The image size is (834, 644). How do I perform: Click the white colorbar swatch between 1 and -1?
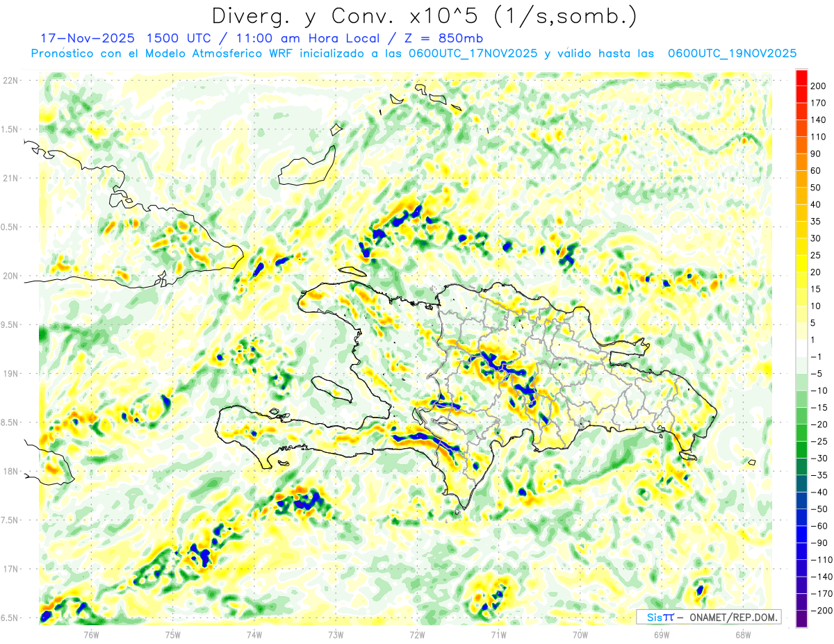coord(801,348)
